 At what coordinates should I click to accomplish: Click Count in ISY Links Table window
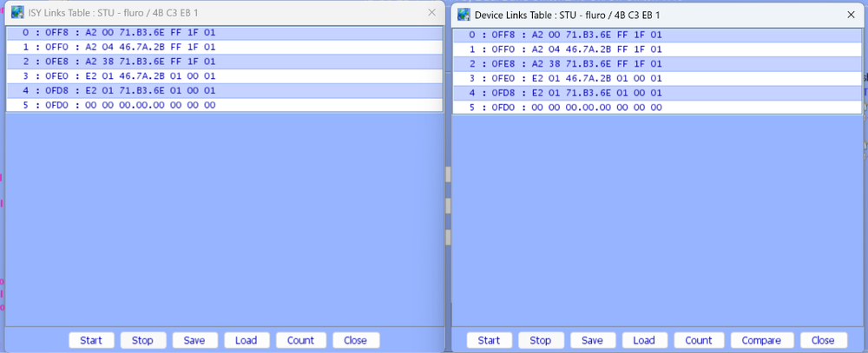300,340
